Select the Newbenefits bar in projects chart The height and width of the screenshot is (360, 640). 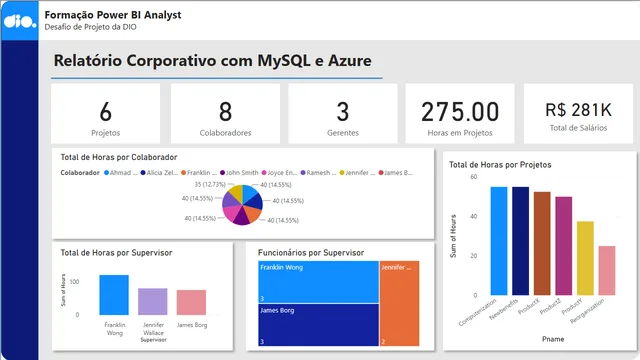520,241
